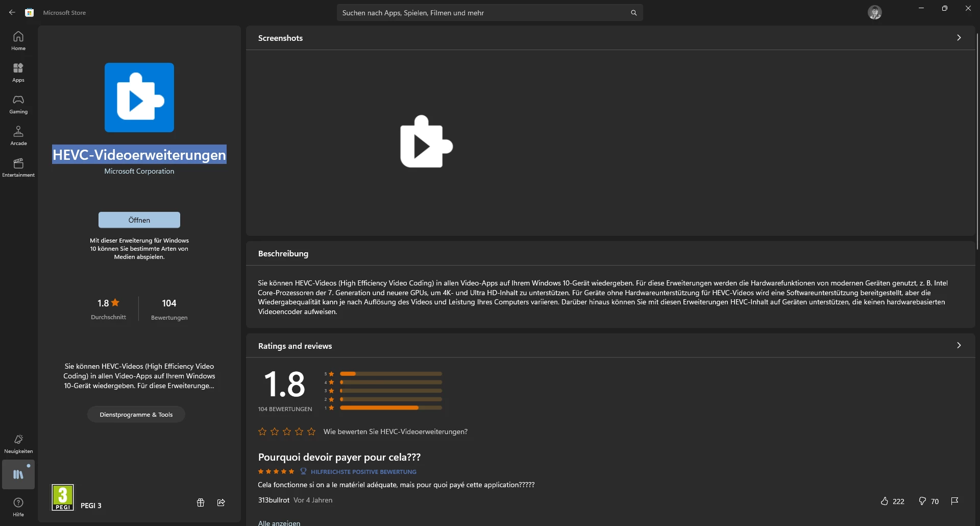Flag the 313bullrot review
980x526 pixels.
click(x=954, y=501)
